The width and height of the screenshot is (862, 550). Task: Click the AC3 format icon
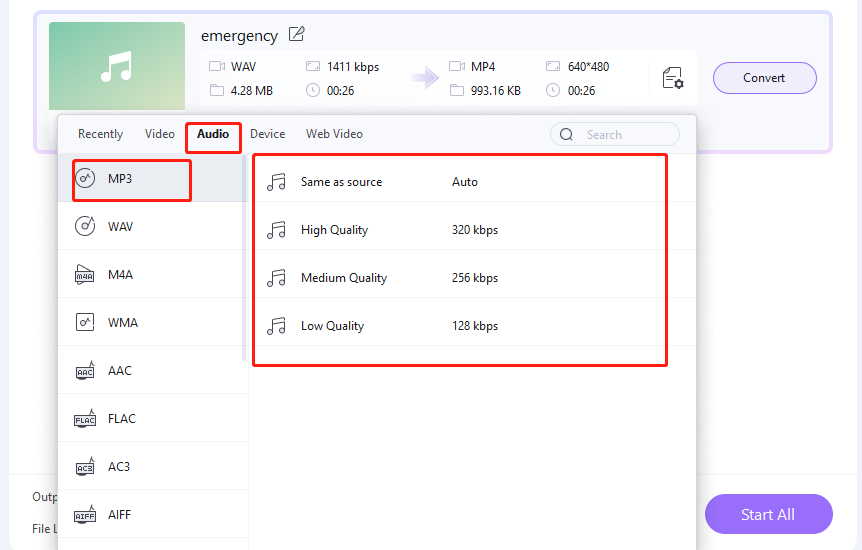pos(85,466)
